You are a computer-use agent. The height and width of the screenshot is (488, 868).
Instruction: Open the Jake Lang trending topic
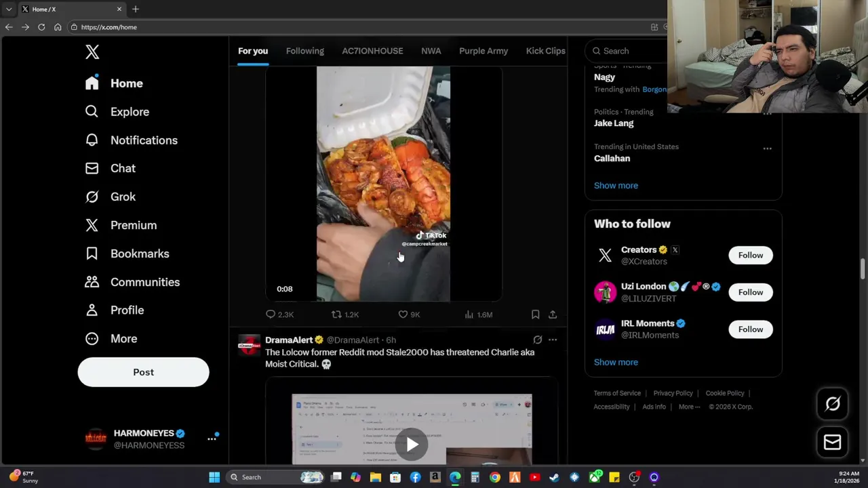click(614, 123)
